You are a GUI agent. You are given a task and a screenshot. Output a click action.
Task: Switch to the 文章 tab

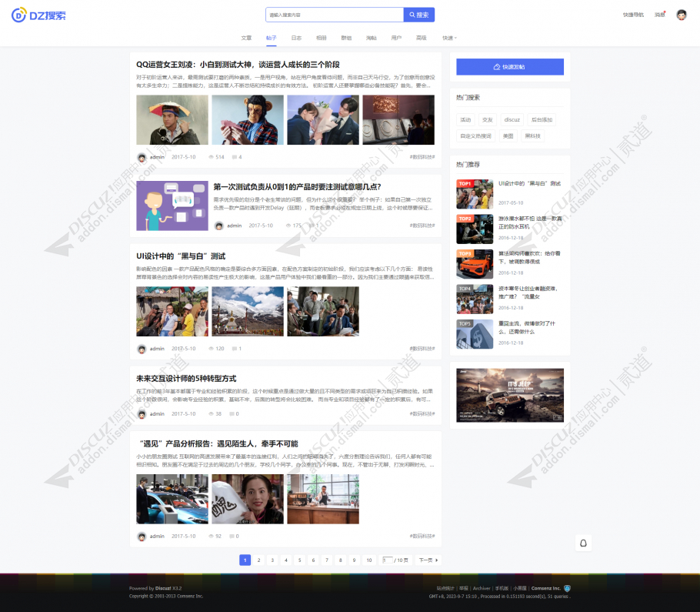[x=246, y=36]
